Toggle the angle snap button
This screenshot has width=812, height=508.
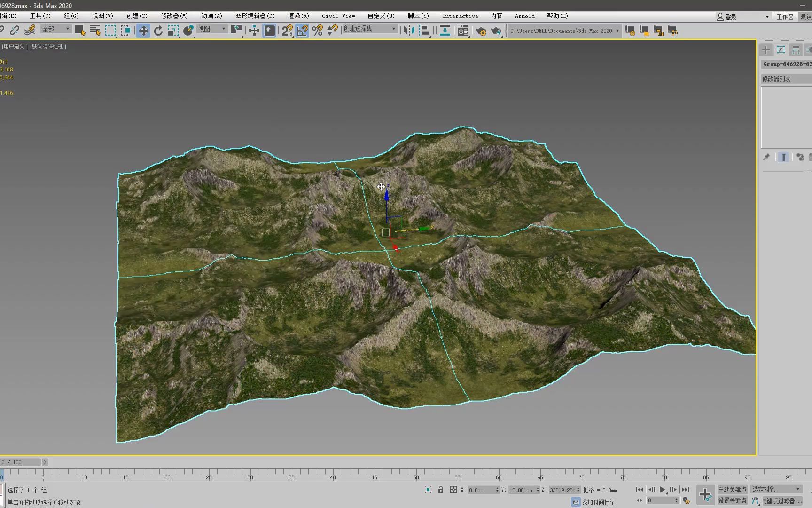[x=303, y=31]
